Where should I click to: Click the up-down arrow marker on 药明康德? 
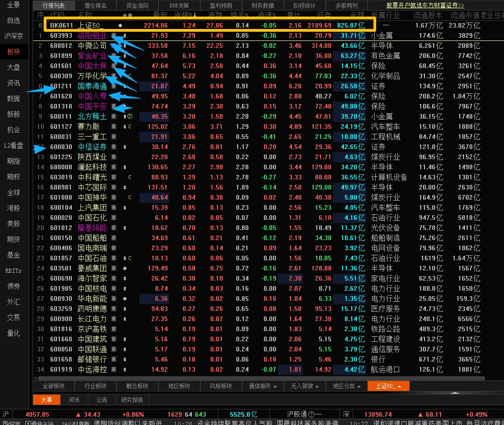(125, 309)
